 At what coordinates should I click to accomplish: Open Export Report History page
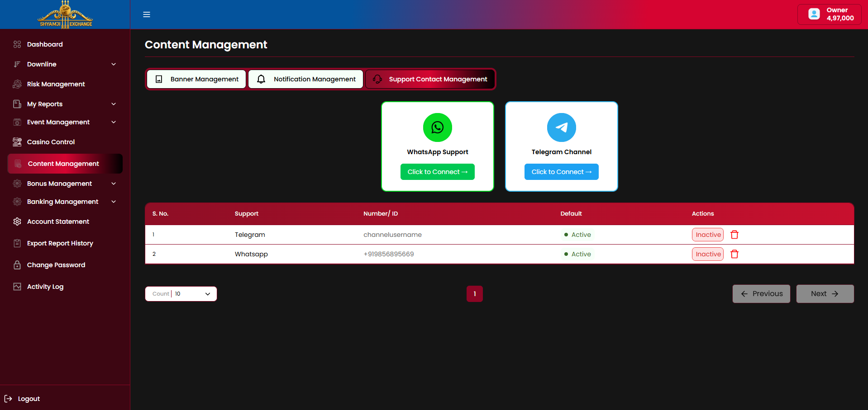[60, 243]
